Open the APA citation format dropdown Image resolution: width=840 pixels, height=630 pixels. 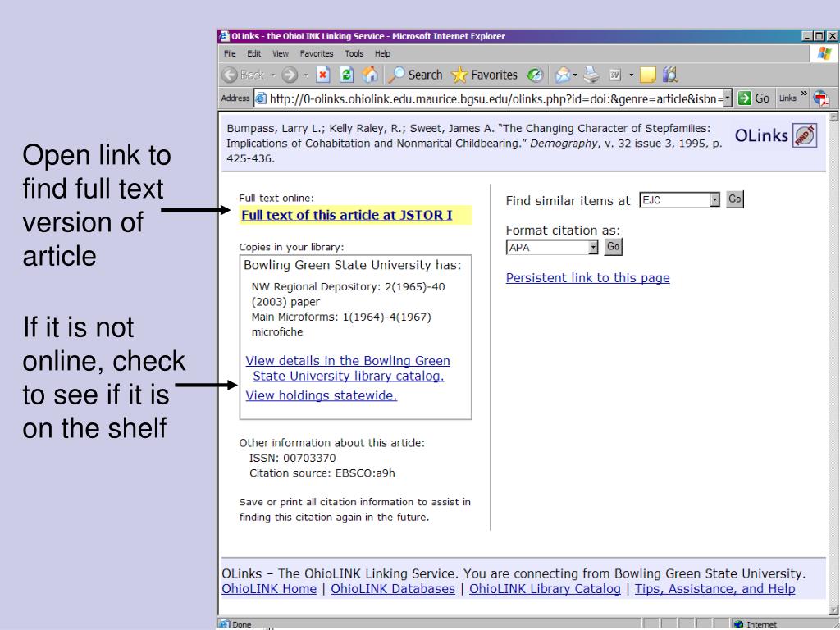(x=592, y=247)
